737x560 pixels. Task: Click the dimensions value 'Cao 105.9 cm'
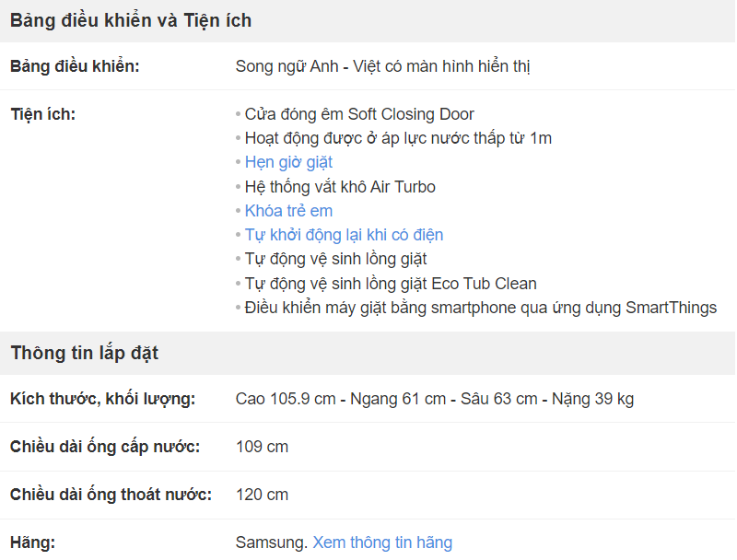pyautogui.click(x=286, y=399)
